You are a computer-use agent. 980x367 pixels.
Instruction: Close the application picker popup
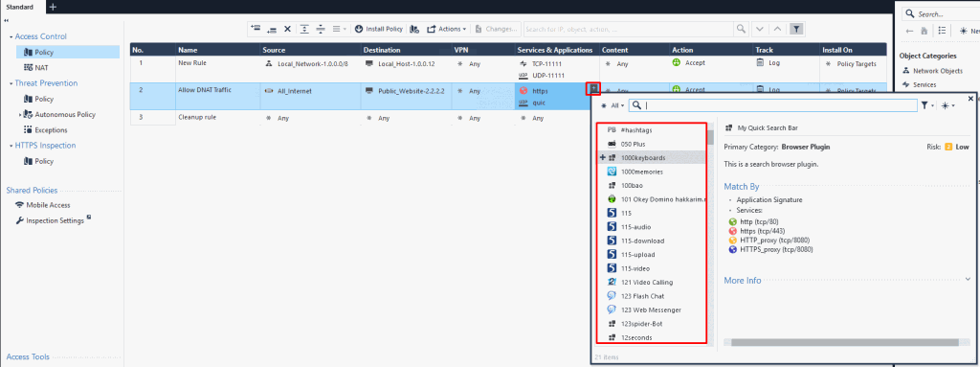(x=970, y=99)
